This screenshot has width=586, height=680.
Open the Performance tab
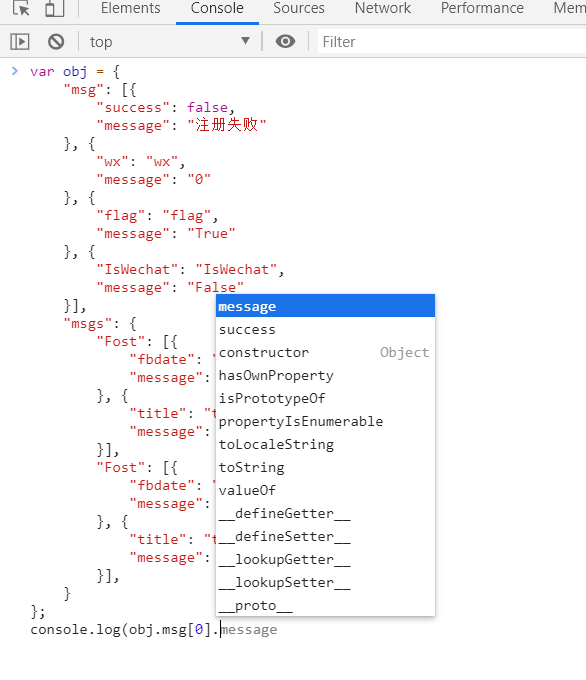point(482,8)
